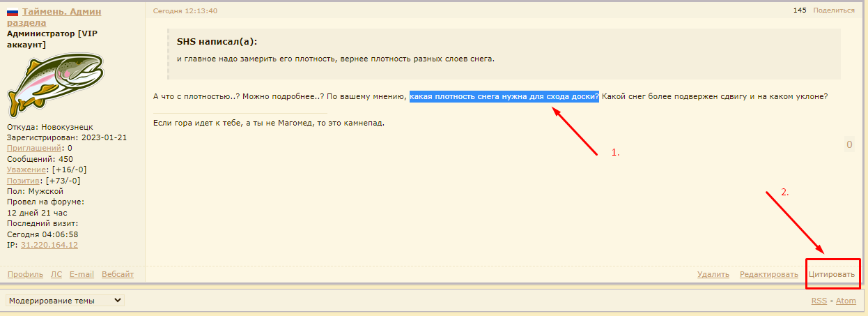Click the text Сообщений: 450
The height and width of the screenshot is (316, 868).
point(40,159)
